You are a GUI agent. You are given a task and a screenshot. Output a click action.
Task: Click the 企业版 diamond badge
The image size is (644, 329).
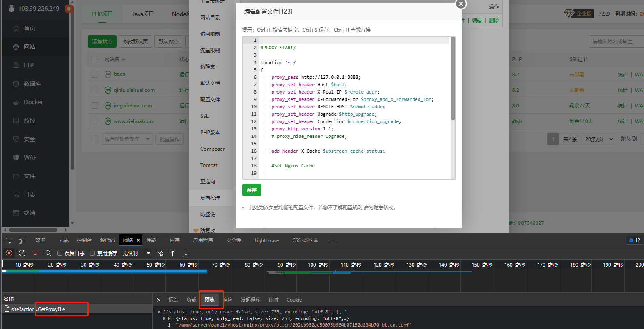pos(579,14)
